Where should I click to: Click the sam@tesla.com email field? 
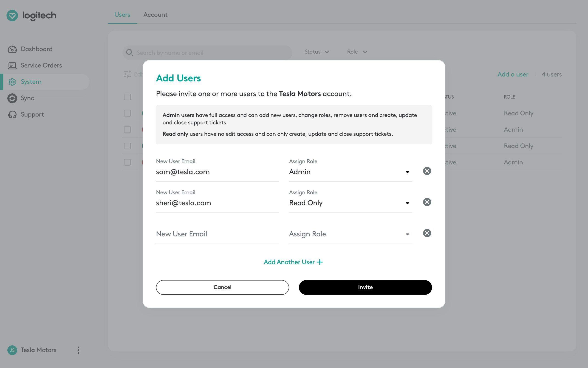tap(218, 172)
